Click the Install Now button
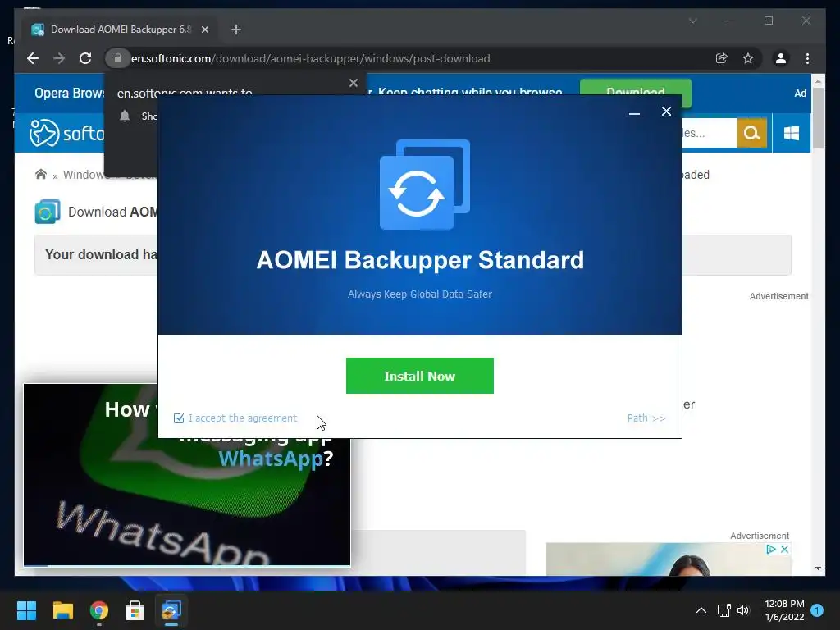The width and height of the screenshot is (840, 630). pyautogui.click(x=419, y=376)
